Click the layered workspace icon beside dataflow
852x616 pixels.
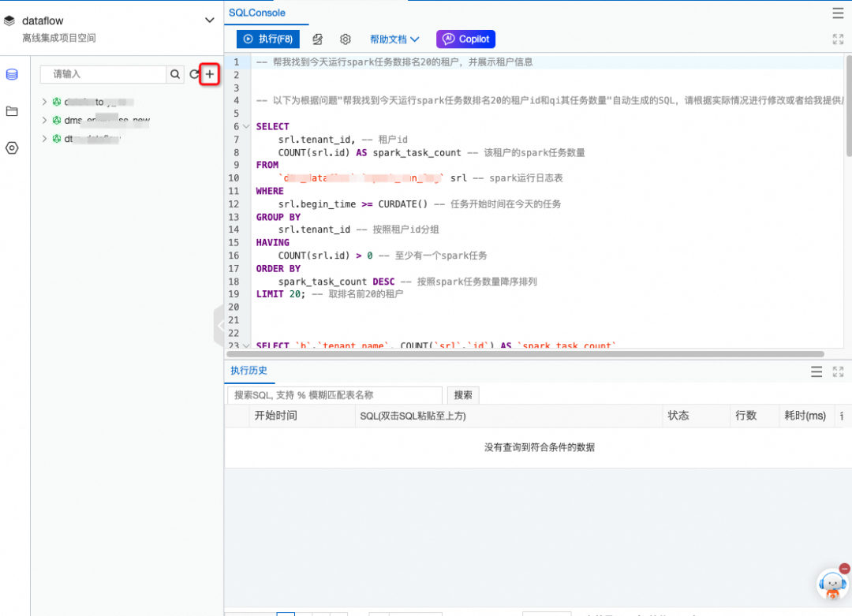pos(9,21)
